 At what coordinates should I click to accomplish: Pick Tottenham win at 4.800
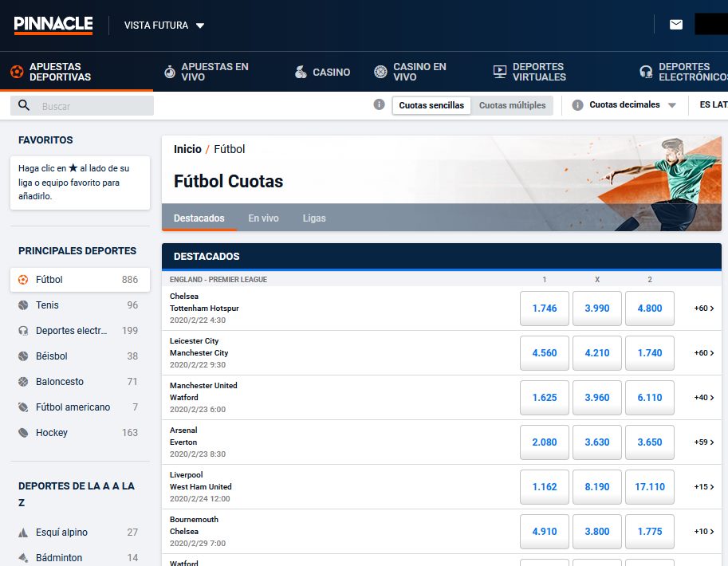tap(650, 309)
